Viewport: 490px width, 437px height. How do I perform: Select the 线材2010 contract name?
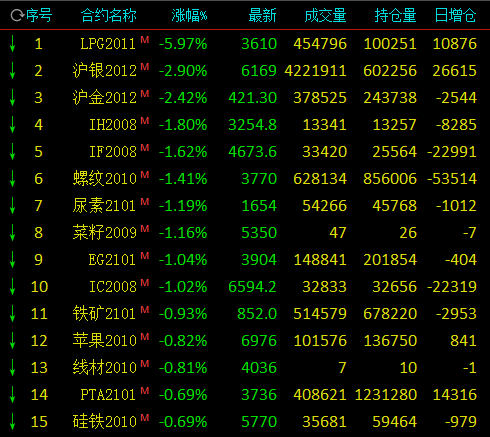pyautogui.click(x=105, y=368)
